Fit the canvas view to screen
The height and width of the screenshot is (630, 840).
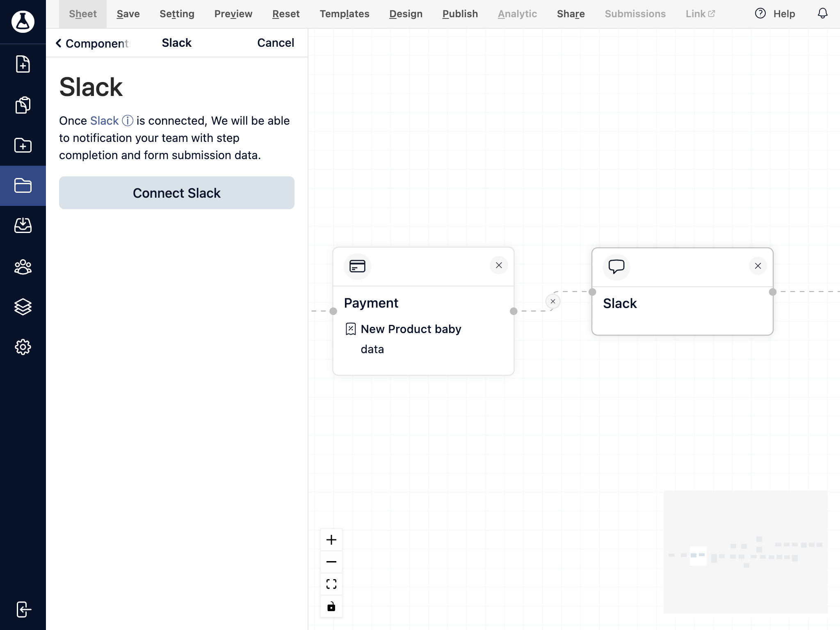(x=331, y=584)
